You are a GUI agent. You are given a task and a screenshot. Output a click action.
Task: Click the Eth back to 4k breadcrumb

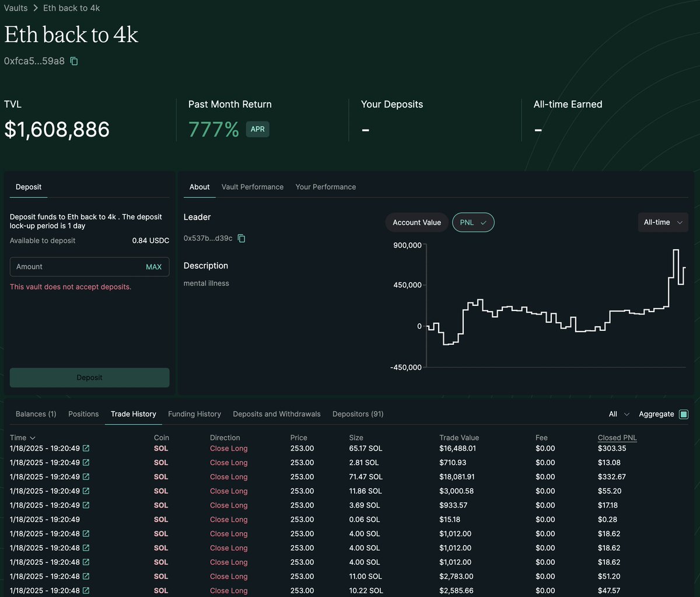[x=72, y=8]
